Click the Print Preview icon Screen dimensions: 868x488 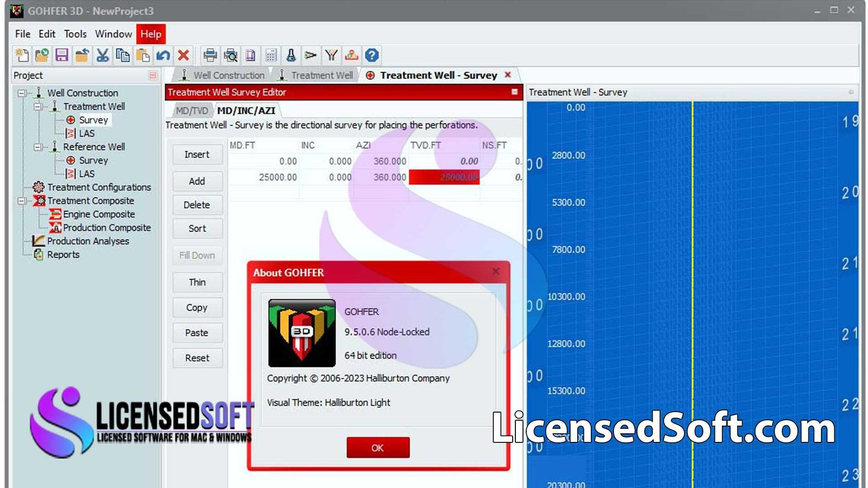tap(231, 55)
